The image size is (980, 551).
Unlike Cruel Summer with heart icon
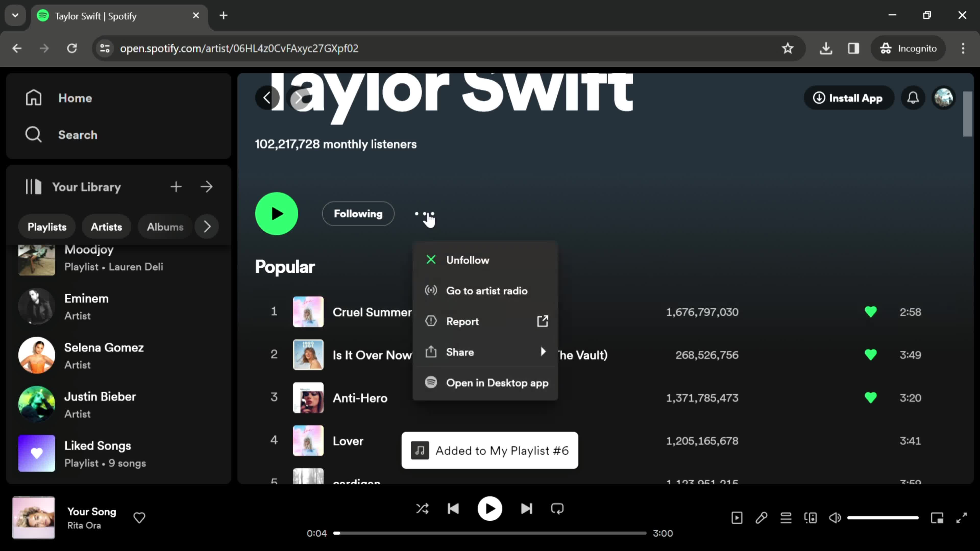click(x=871, y=312)
